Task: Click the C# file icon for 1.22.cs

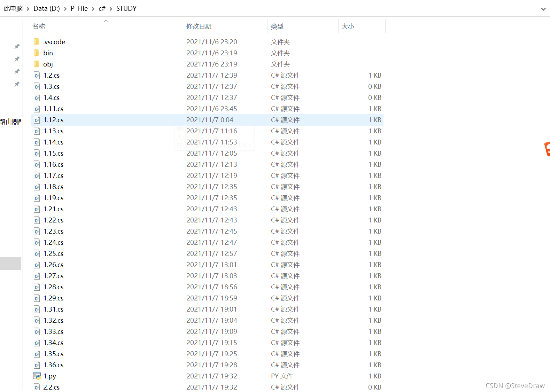Action: (x=37, y=220)
